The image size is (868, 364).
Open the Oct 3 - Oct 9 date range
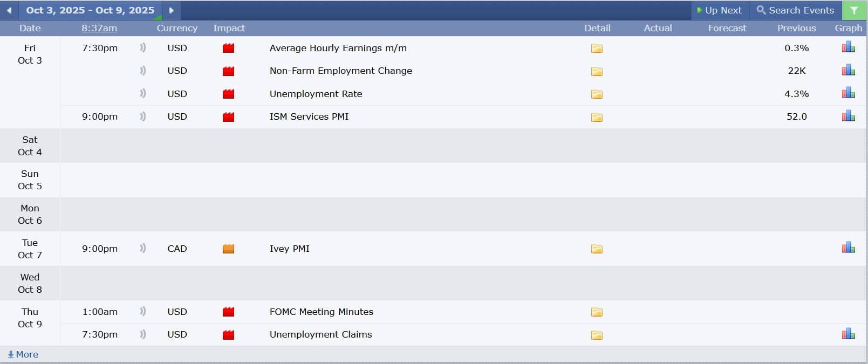click(x=90, y=10)
